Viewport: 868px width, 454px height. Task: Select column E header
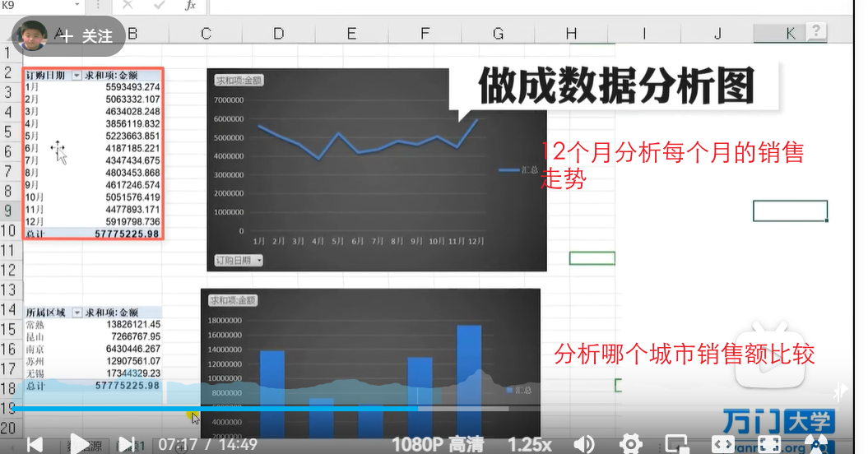[351, 34]
